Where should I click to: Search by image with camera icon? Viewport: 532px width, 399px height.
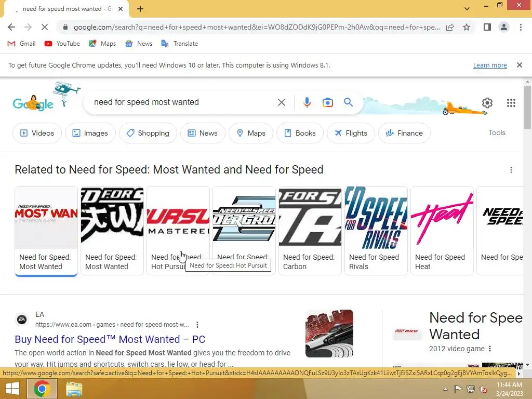click(x=327, y=102)
